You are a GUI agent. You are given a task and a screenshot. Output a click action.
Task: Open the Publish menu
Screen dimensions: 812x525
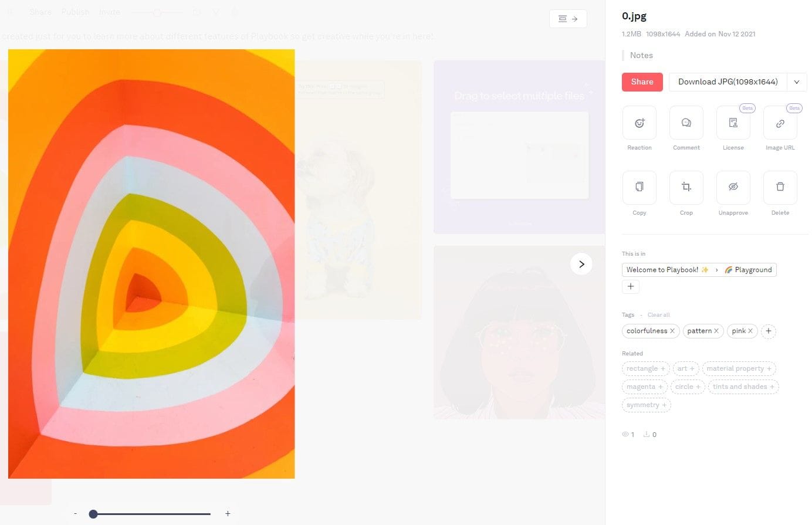tap(75, 12)
